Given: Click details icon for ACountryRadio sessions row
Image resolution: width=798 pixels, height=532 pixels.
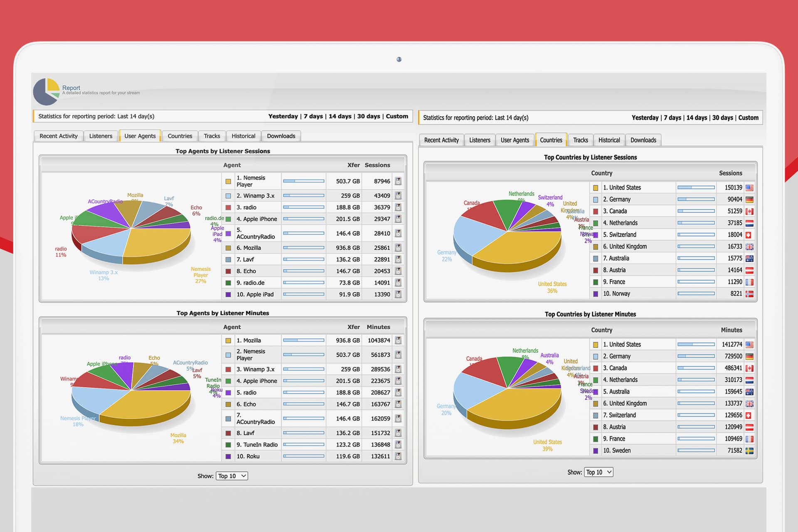Looking at the screenshot, I should click(x=398, y=233).
